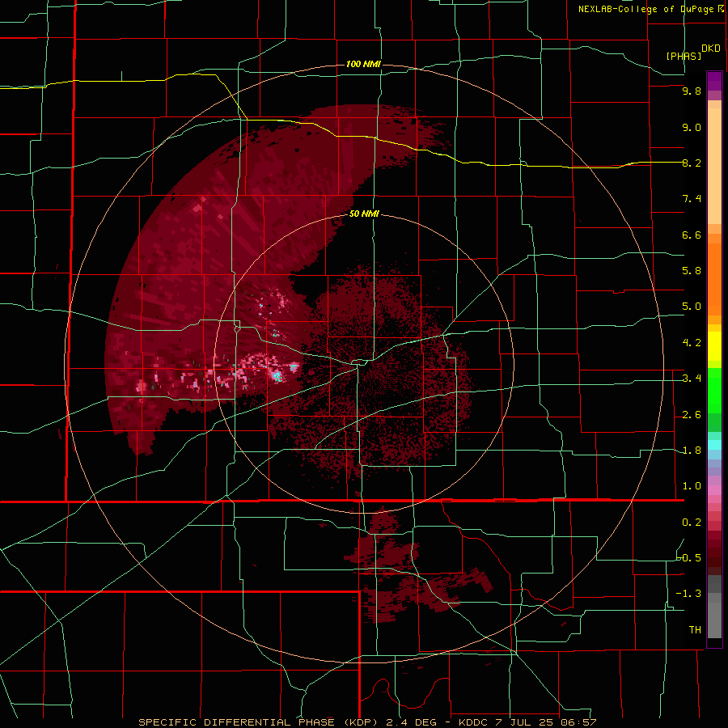Click the 3.4 scale value
728x728 pixels.
692,379
